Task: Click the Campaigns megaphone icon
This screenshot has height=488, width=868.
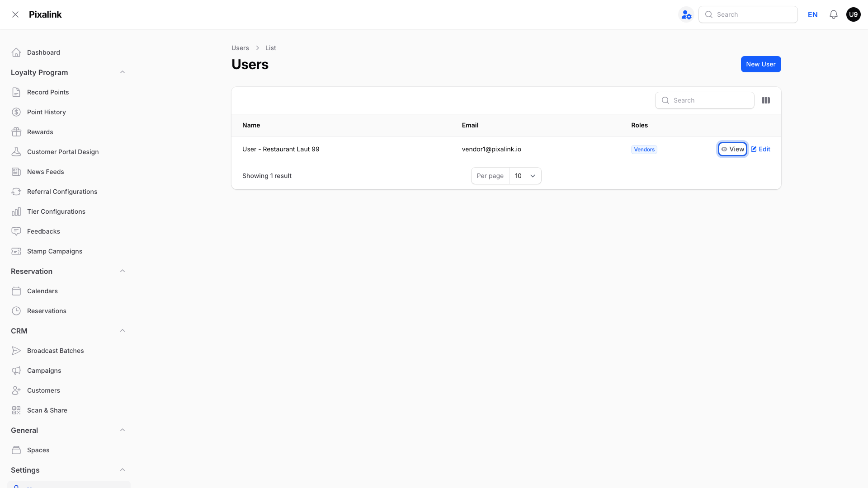Action: (16, 371)
